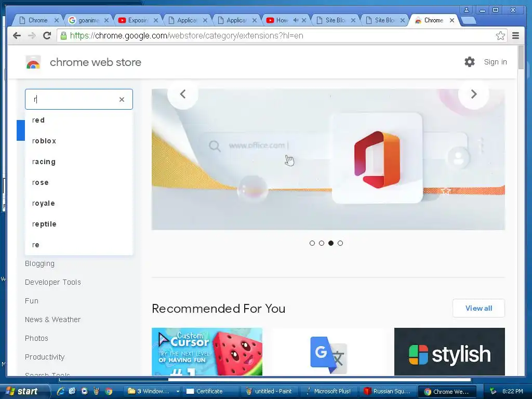Select third carousel dot
The image size is (532, 399).
pyautogui.click(x=331, y=243)
